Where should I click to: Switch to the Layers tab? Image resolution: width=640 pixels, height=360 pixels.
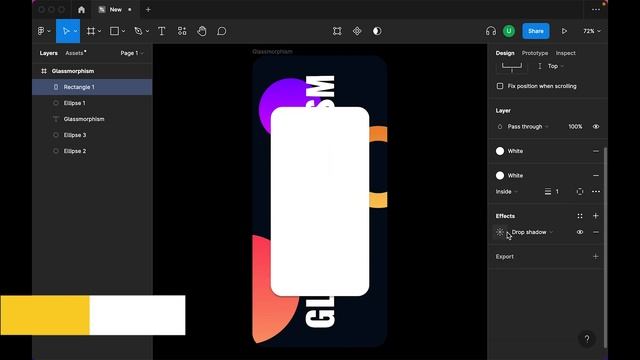pos(49,53)
